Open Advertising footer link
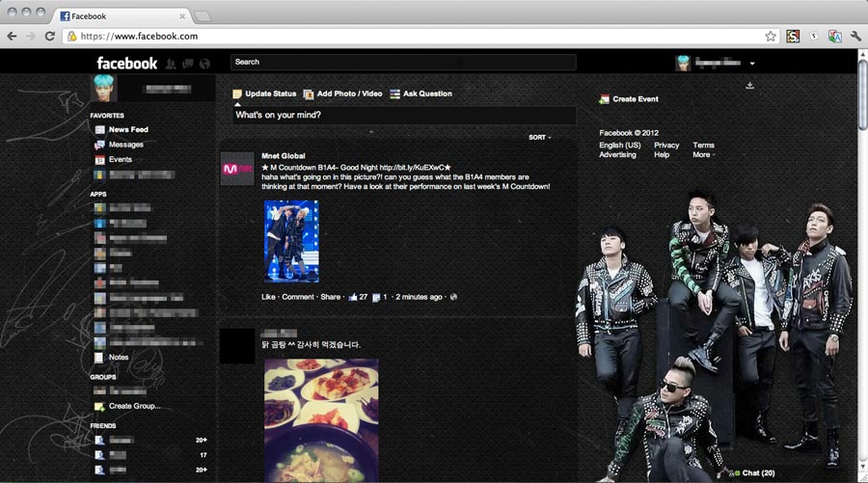 tap(617, 155)
